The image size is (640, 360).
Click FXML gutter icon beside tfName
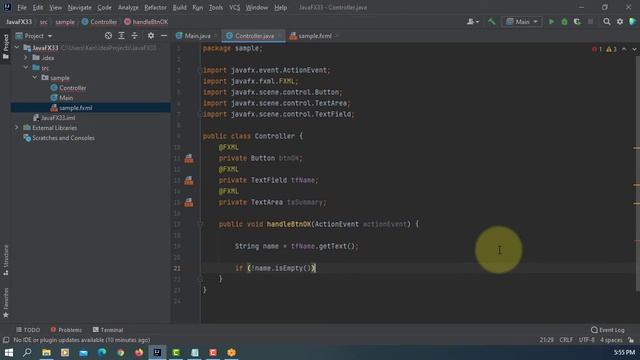click(x=189, y=180)
